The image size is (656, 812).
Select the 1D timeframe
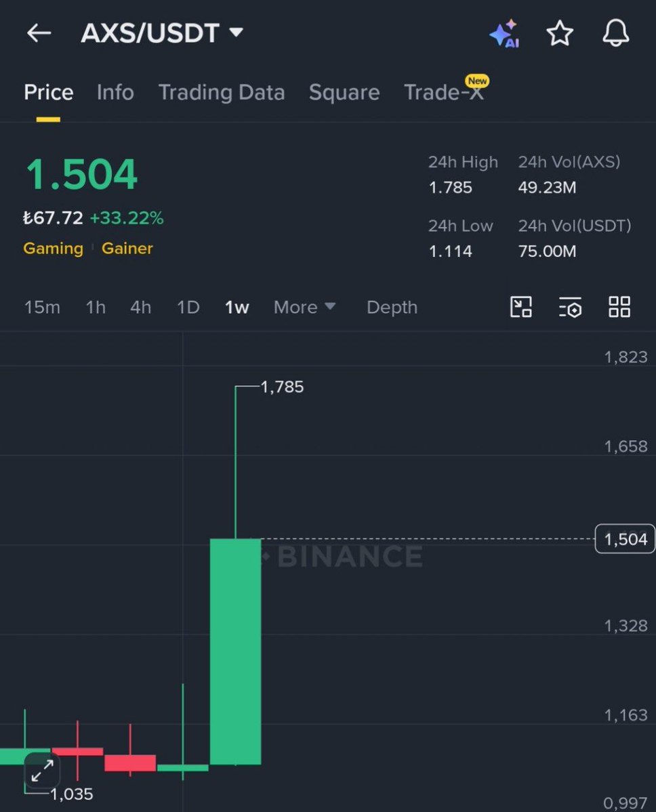(188, 307)
